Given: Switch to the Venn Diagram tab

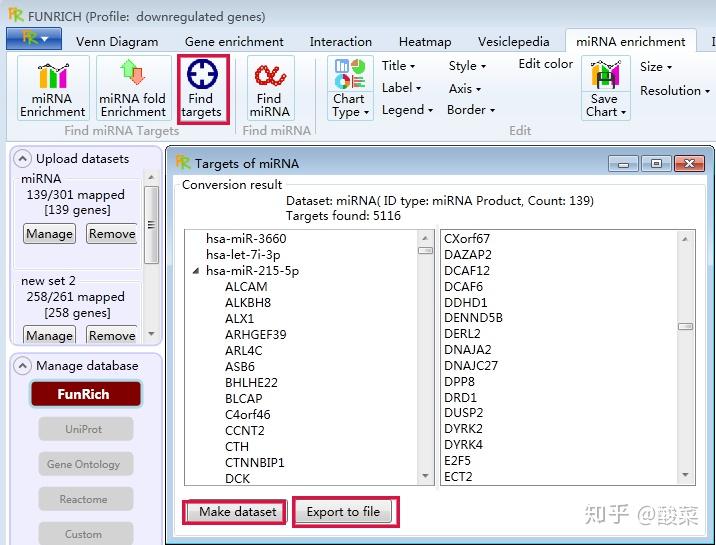Looking at the screenshot, I should pos(117,42).
